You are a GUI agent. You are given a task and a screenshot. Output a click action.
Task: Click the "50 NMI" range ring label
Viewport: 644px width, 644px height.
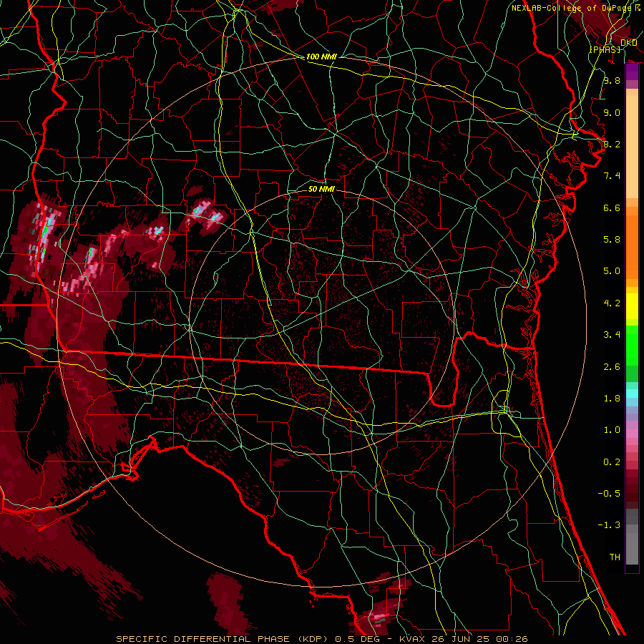point(321,189)
